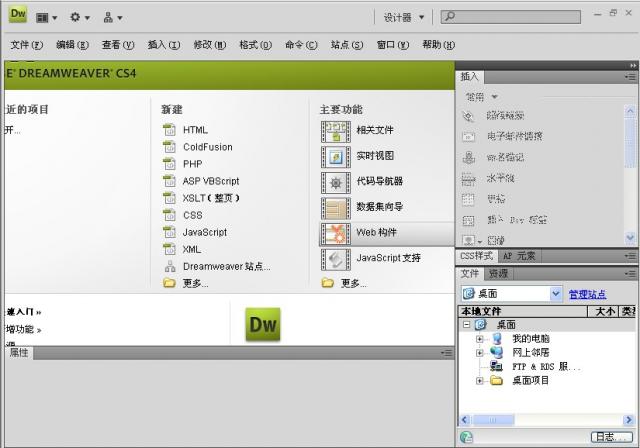Click the Dw logo at the top left

(18, 15)
